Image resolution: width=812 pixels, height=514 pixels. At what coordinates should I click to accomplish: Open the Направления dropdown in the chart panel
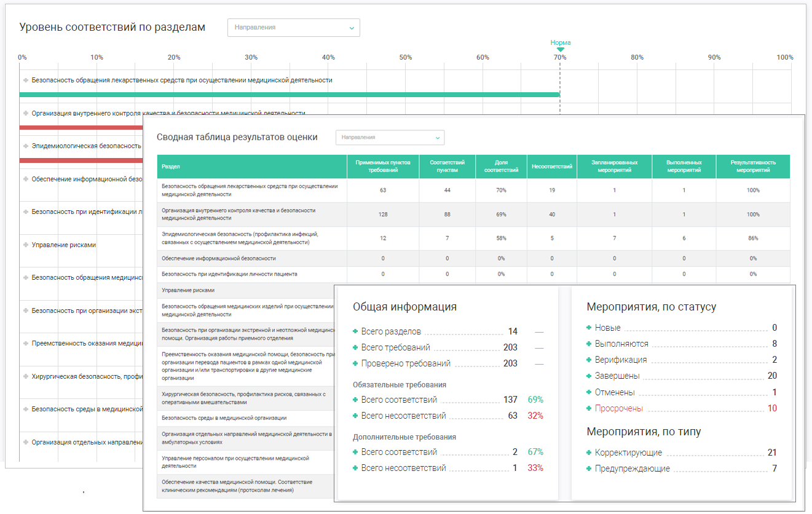tap(293, 28)
